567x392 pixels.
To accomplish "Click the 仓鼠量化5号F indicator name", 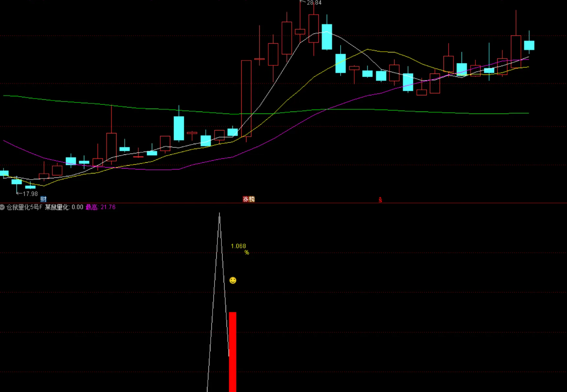I will pos(24,207).
